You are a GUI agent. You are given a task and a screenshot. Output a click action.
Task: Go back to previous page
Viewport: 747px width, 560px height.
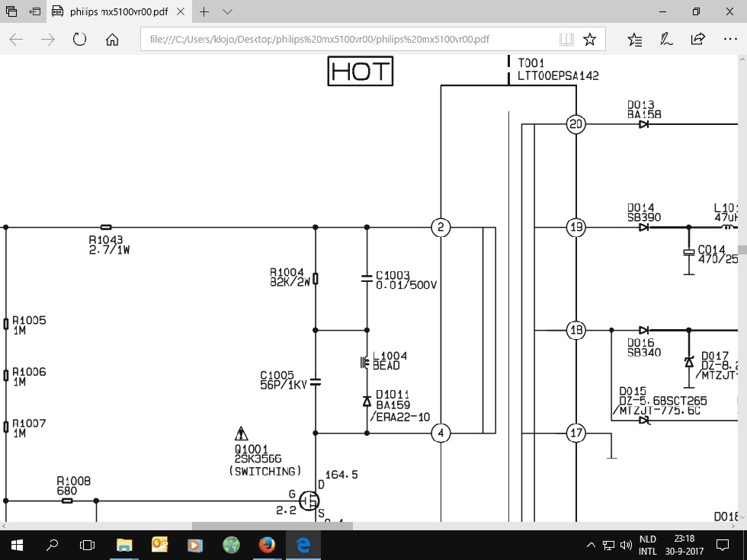[16, 39]
